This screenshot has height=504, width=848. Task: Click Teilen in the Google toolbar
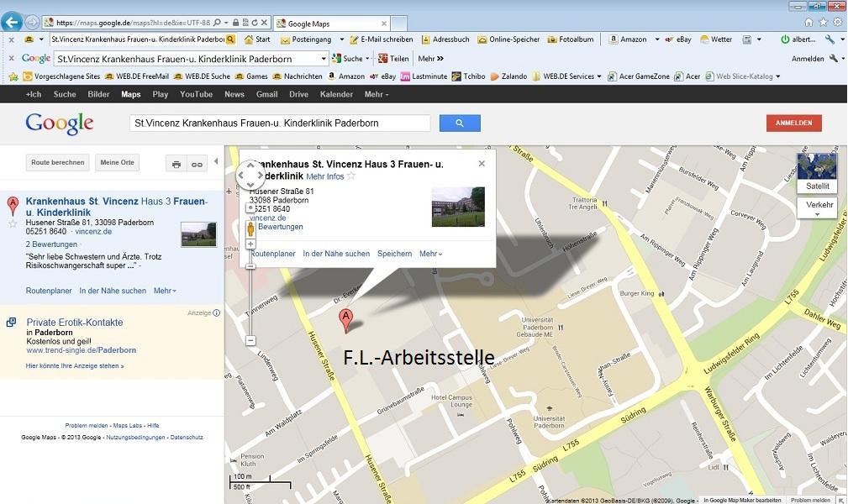point(393,59)
